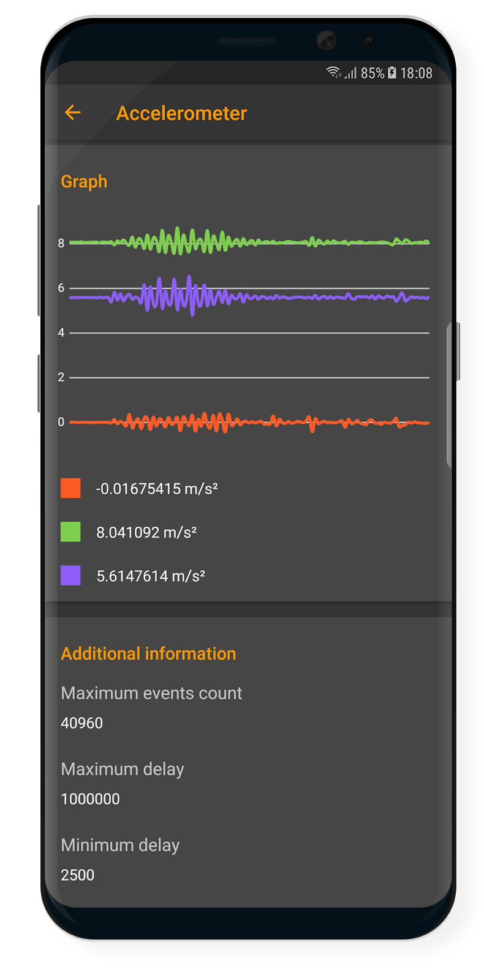
Task: Tap the 8.041092 m/s² reading
Action: click(146, 532)
